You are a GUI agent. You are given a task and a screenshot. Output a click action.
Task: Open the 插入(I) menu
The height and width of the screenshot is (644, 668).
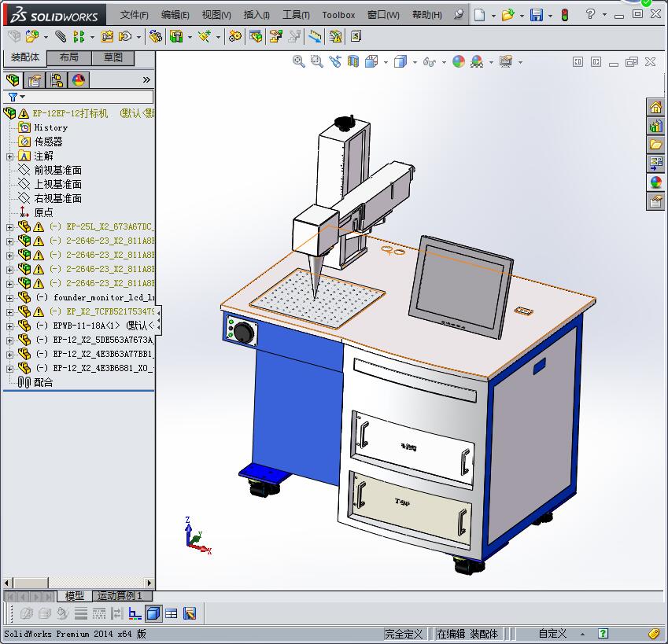[256, 15]
